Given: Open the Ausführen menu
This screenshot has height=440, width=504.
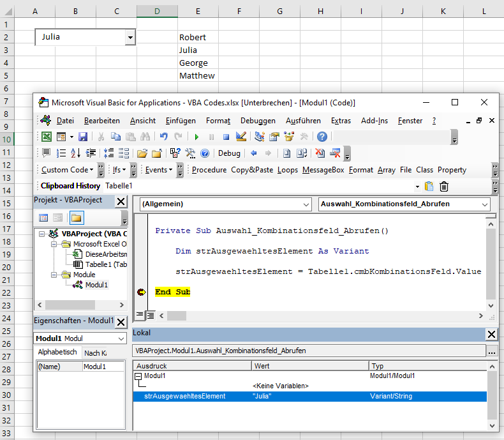Looking at the screenshot, I should click(x=303, y=121).
